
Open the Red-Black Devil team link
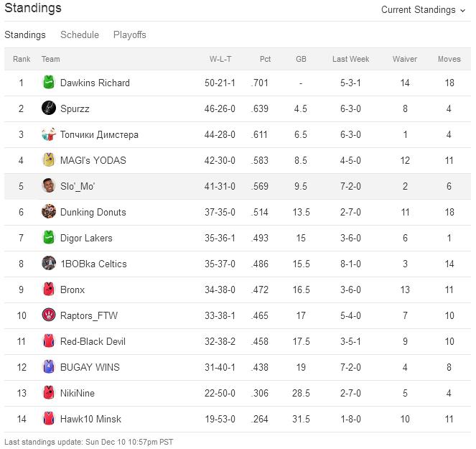(93, 341)
